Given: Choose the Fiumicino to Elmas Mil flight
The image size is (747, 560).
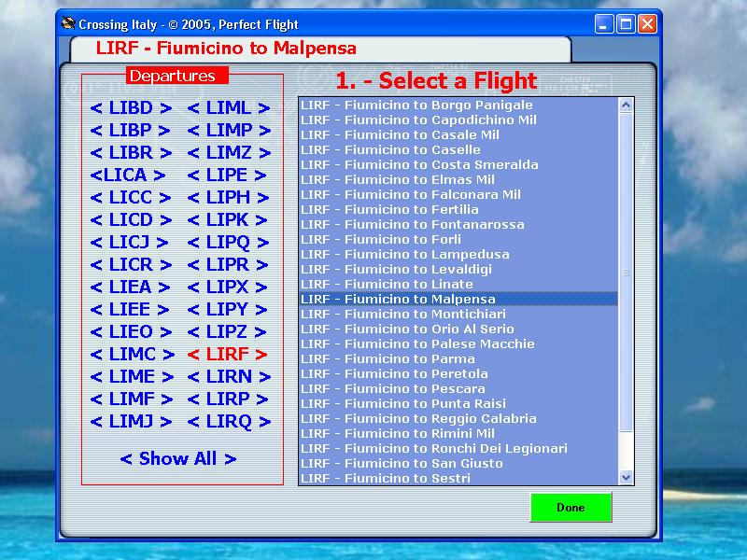Looking at the screenshot, I should pyautogui.click(x=458, y=179).
